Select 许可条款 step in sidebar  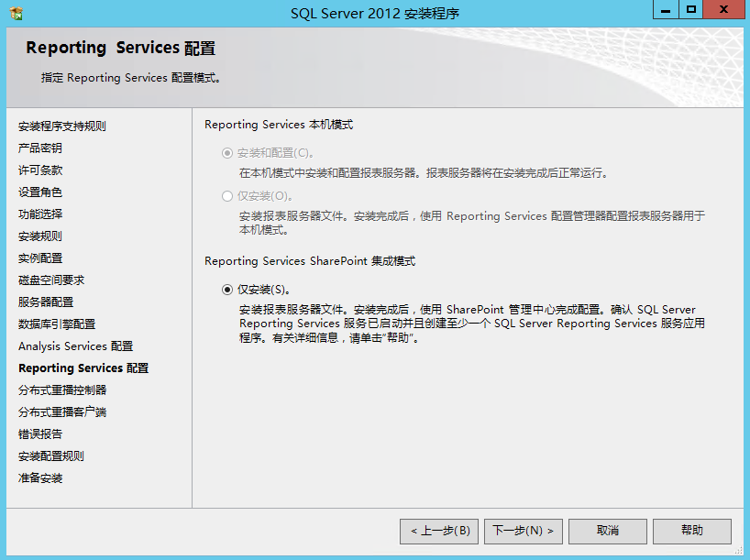40,170
